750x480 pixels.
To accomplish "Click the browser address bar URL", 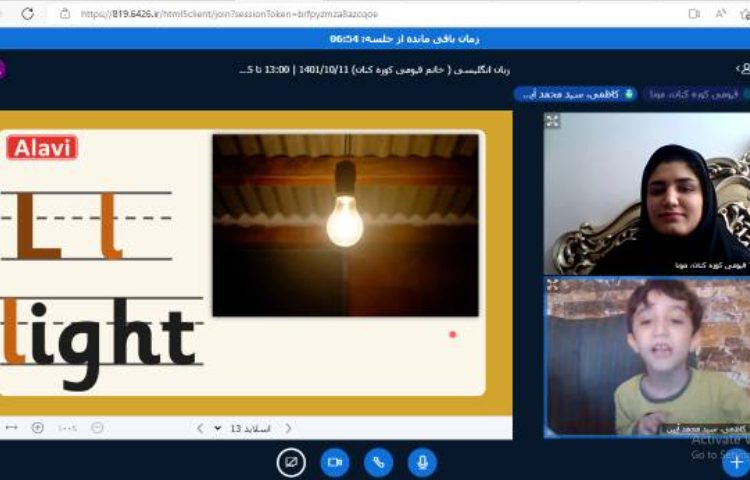I will pos(230,14).
